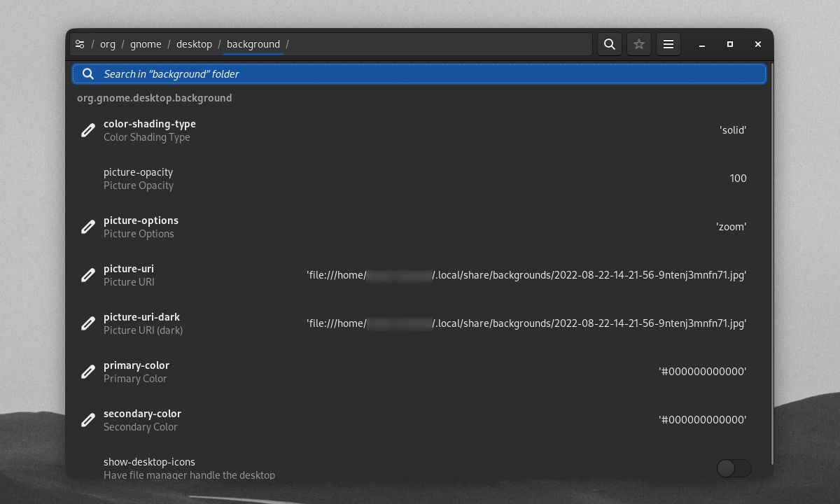Click the vertical scrollbar of the key list
840x504 pixels.
771,262
